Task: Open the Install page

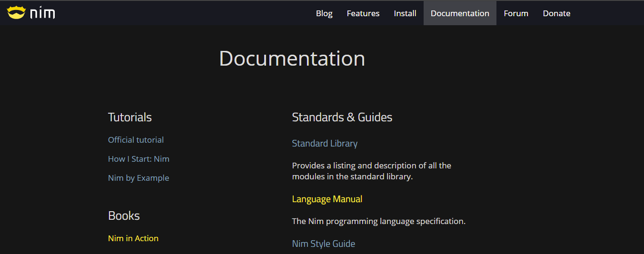Action: coord(405,13)
